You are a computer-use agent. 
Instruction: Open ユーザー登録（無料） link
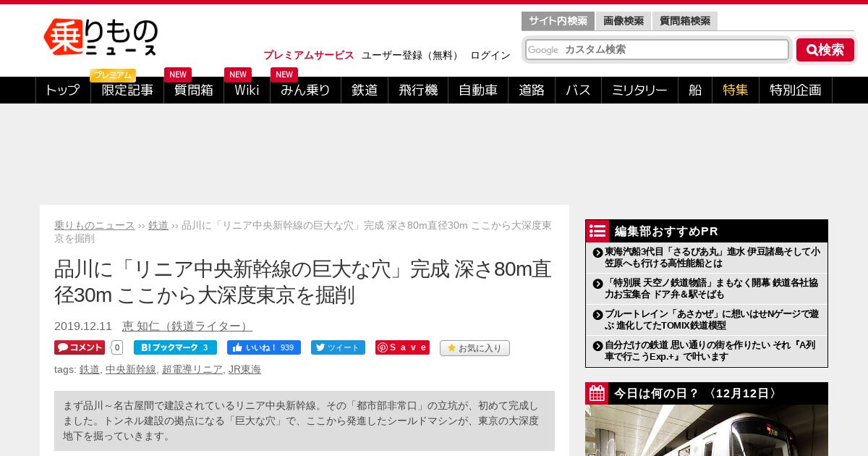point(412,55)
